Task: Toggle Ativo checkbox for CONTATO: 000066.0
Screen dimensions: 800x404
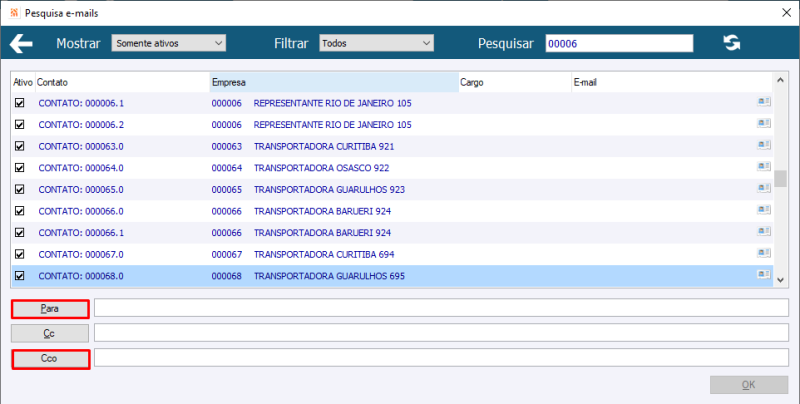Action: pyautogui.click(x=19, y=211)
